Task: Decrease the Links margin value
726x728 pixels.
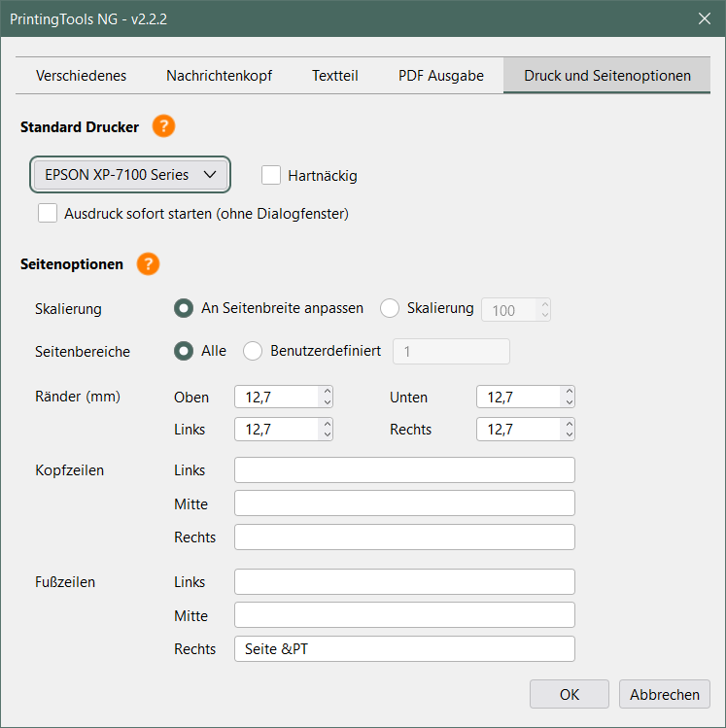Action: pos(327,434)
